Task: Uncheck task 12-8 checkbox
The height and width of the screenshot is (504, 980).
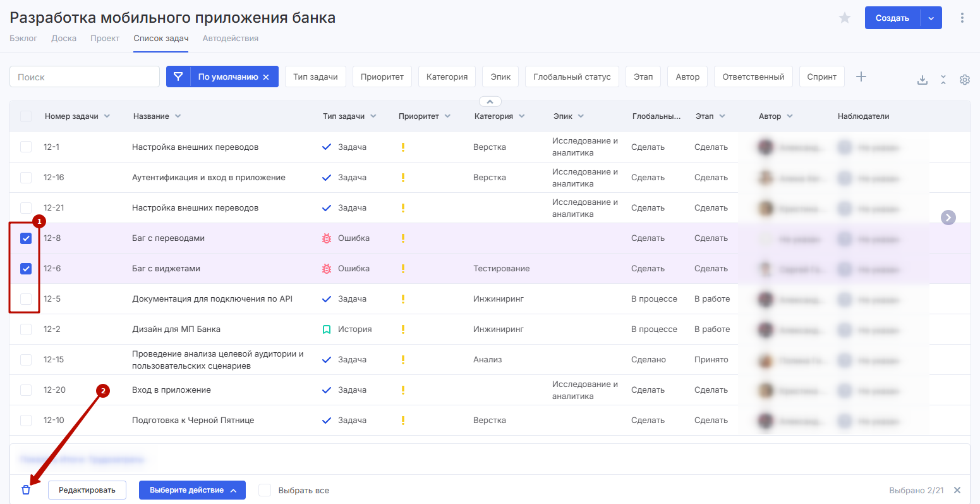Action: pos(26,238)
